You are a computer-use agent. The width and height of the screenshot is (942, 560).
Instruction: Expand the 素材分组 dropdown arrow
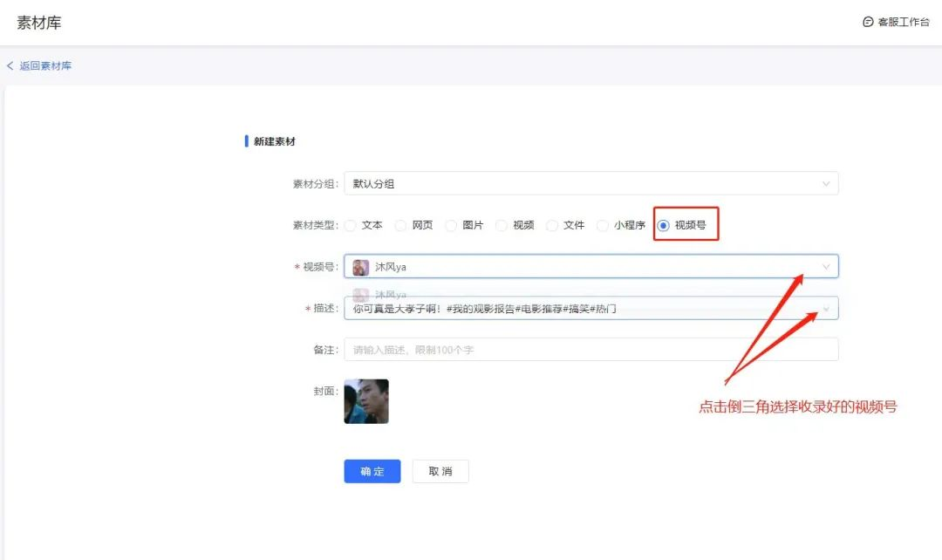tap(825, 183)
